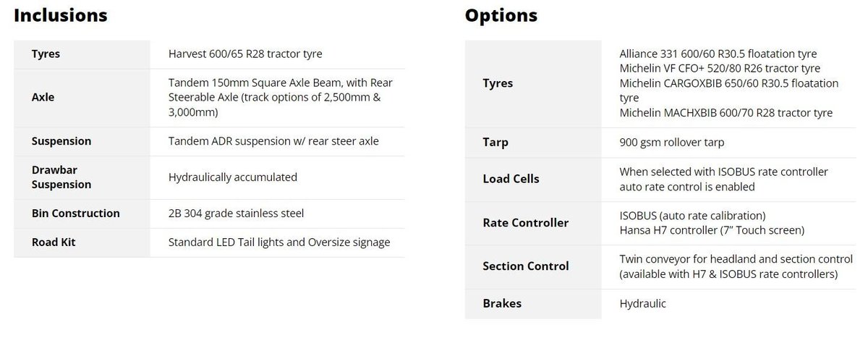Select the Road Kit label
Screen dimensions: 868x338
coord(54,242)
